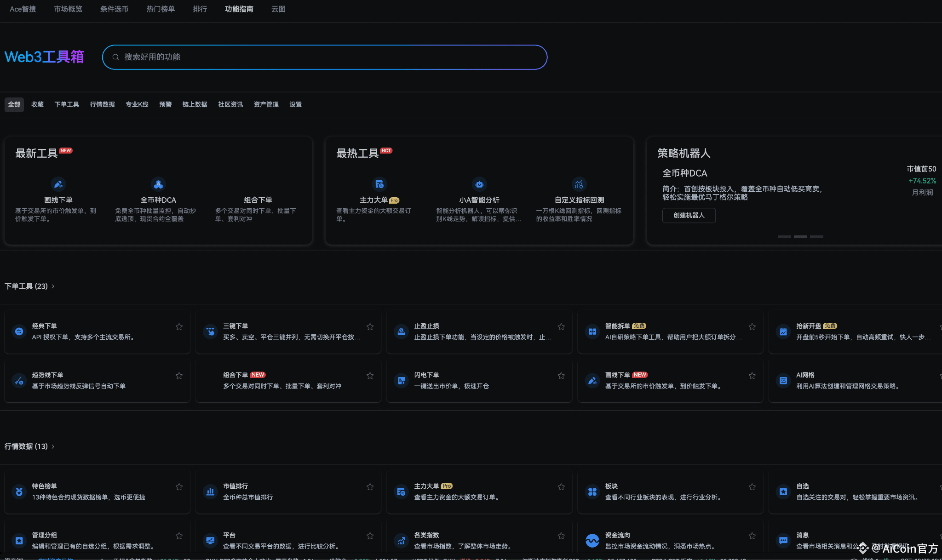
Task: Open the 市场概览 top menu item
Action: point(68,9)
